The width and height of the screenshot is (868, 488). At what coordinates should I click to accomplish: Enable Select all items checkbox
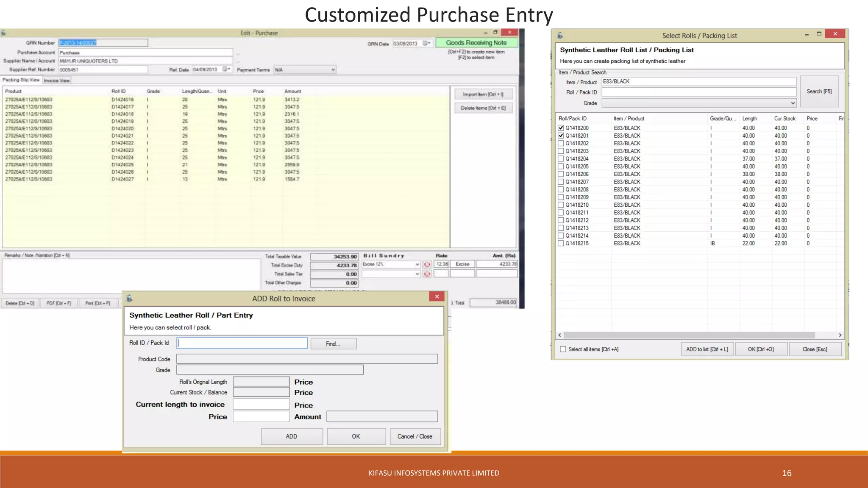pyautogui.click(x=563, y=349)
